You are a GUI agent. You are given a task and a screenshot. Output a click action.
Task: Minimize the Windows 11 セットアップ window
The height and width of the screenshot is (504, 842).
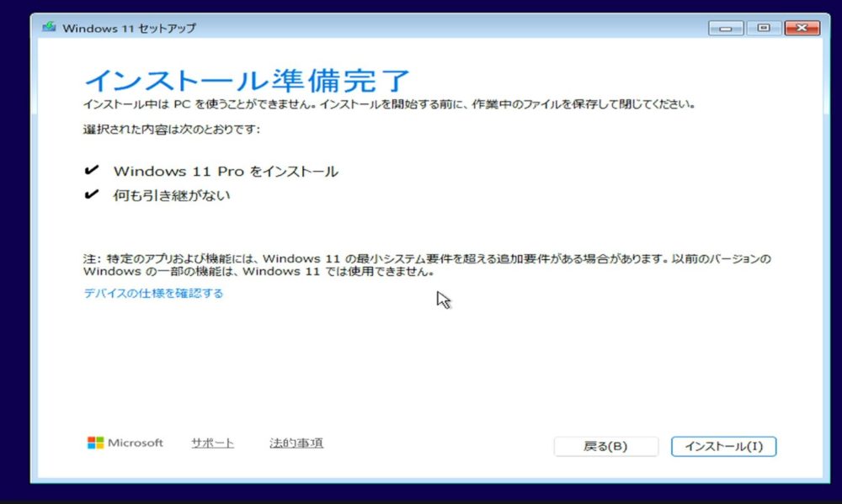(726, 28)
